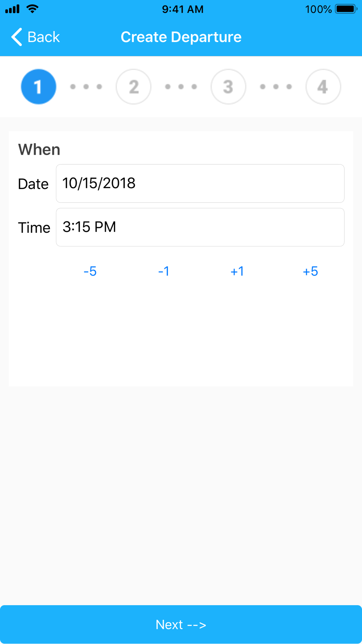
Task: Tap the 9:41 AM clock
Action: [183, 9]
